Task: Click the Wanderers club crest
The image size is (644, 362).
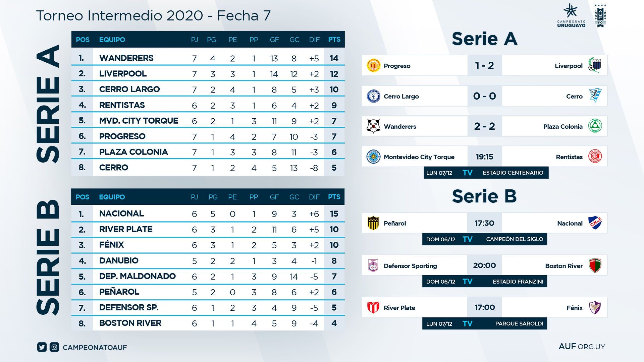Action: pos(373,126)
